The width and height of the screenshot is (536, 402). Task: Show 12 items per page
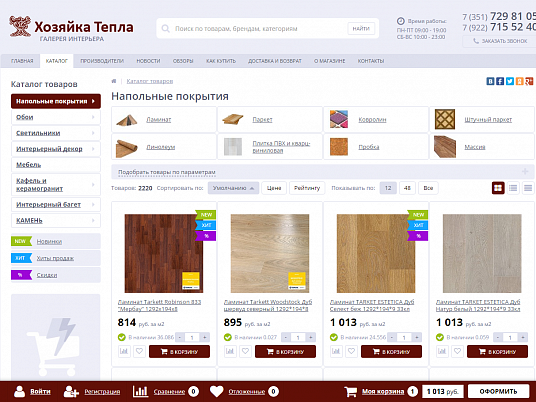click(x=388, y=188)
